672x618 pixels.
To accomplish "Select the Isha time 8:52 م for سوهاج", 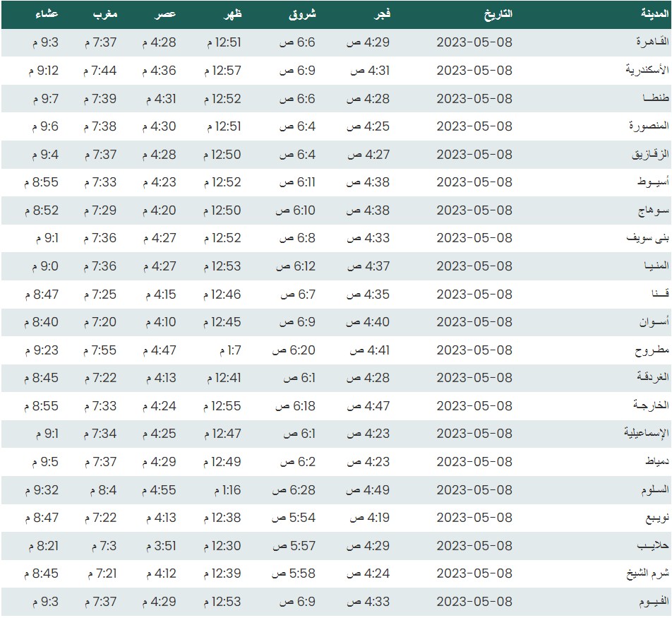I will coord(42,210).
